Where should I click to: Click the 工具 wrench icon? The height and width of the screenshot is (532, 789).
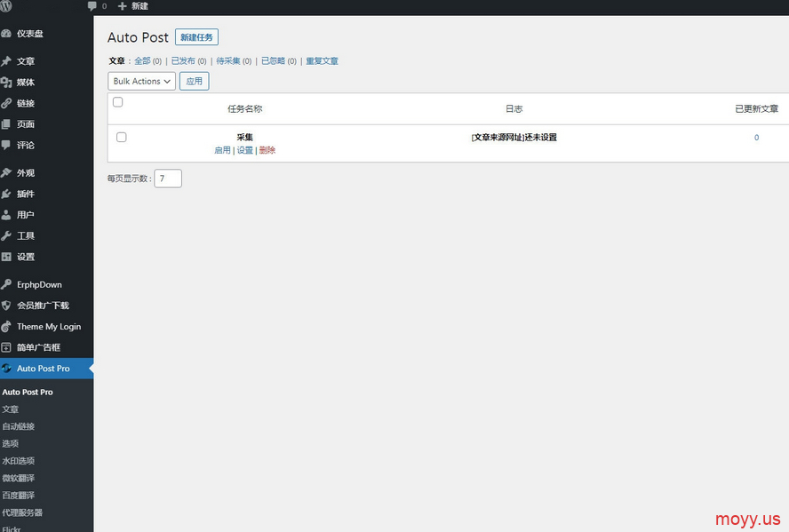(6, 236)
